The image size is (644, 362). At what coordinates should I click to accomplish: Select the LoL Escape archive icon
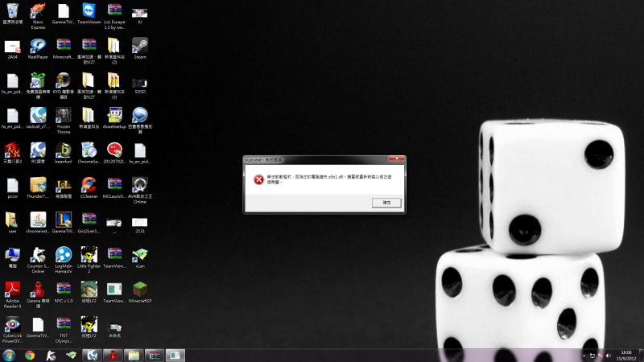coord(114,11)
